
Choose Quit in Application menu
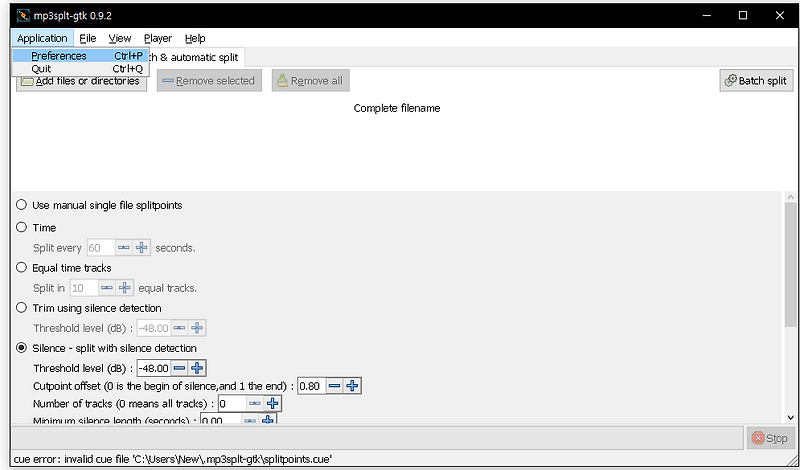click(80, 68)
